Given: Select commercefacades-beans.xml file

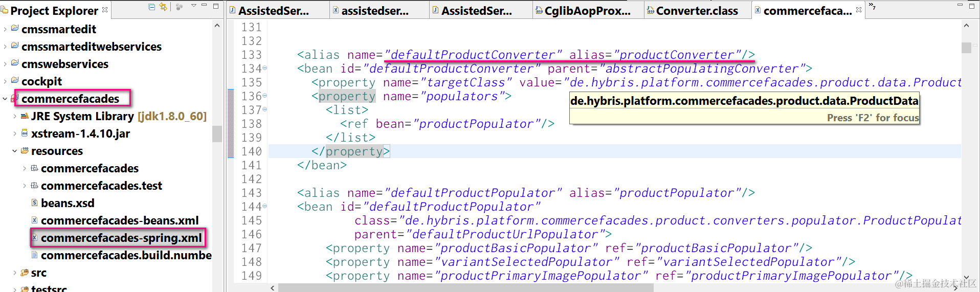Looking at the screenshot, I should [x=120, y=220].
